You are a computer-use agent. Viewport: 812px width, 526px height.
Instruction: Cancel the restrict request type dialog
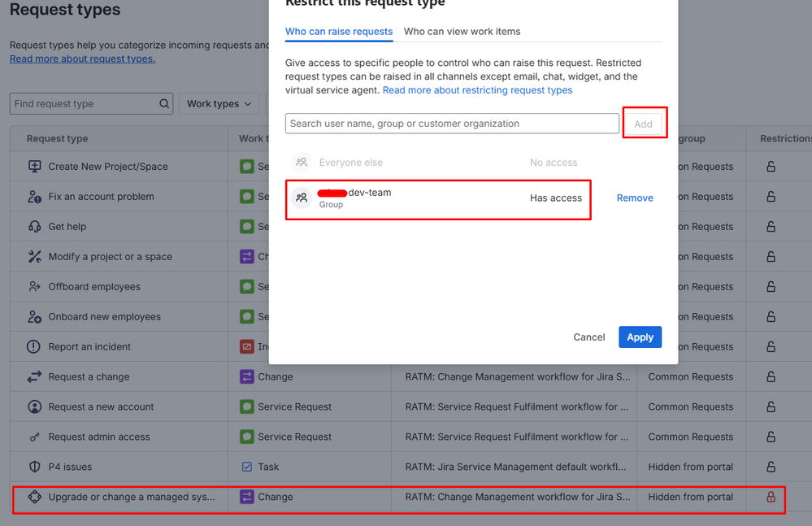(x=588, y=337)
